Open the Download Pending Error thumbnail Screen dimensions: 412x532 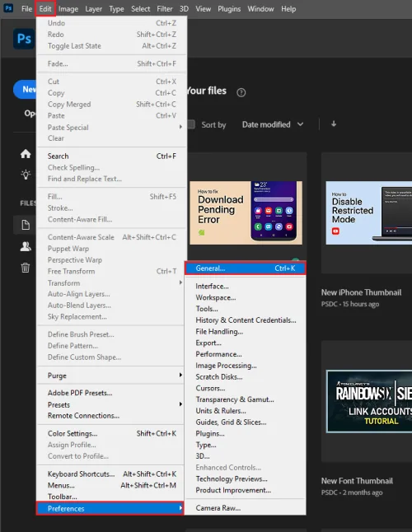point(246,212)
